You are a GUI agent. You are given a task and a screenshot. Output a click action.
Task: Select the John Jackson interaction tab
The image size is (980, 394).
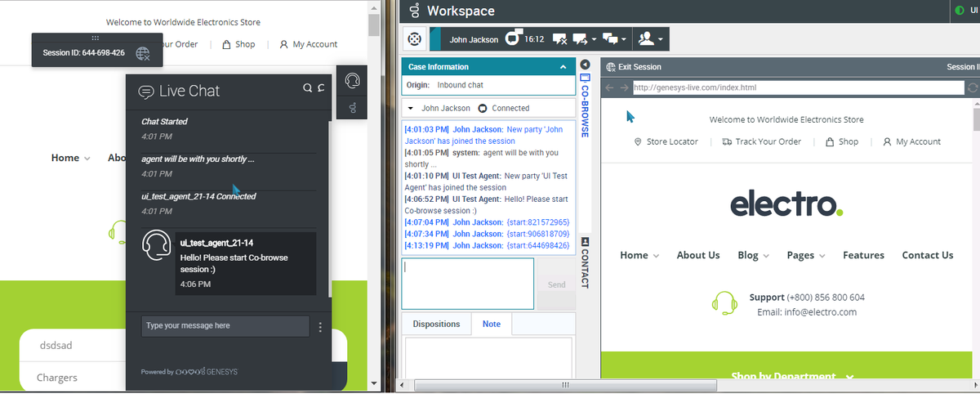(x=474, y=39)
